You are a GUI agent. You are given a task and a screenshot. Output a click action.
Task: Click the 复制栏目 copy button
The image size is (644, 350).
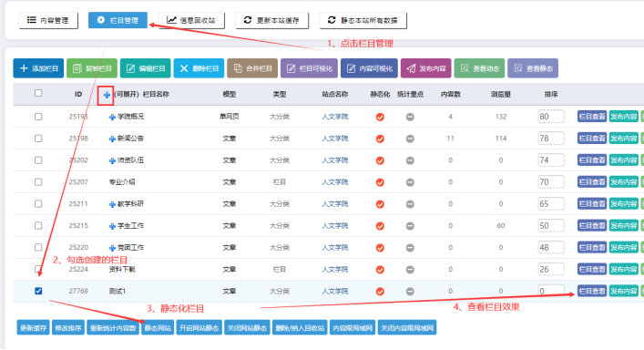[92, 68]
